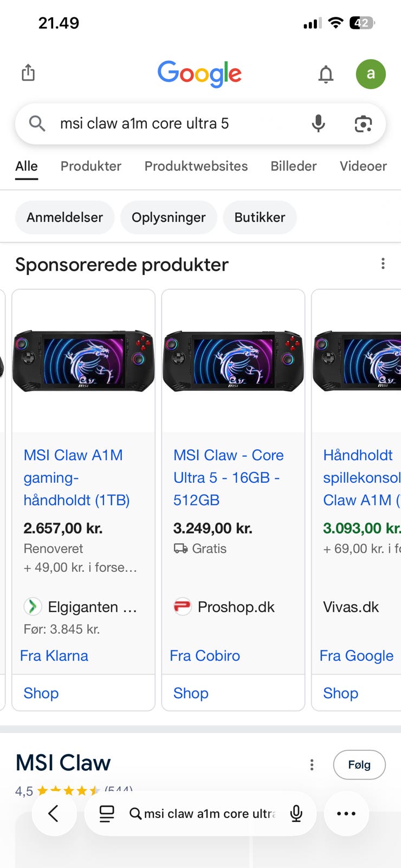
Task: Tap microphone in bottom address bar
Action: coord(296,813)
